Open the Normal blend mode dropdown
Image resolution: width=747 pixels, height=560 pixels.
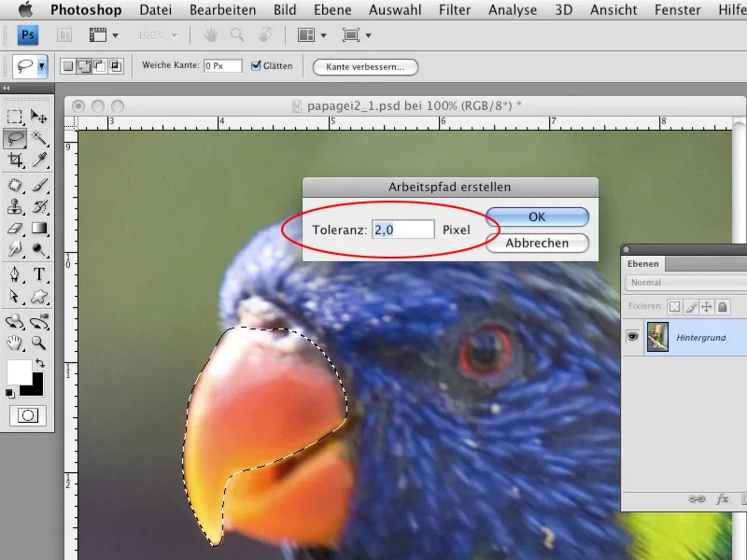pos(665,282)
